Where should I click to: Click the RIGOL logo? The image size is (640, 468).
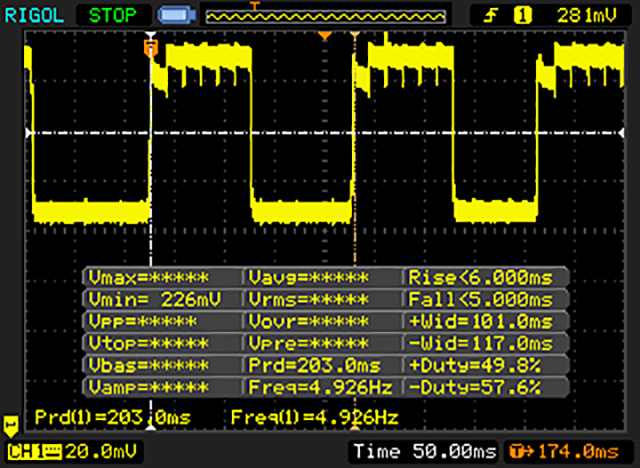click(x=32, y=14)
